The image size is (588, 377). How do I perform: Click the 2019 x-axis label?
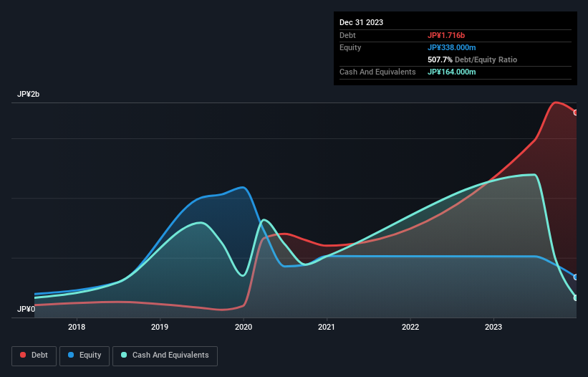(x=160, y=327)
